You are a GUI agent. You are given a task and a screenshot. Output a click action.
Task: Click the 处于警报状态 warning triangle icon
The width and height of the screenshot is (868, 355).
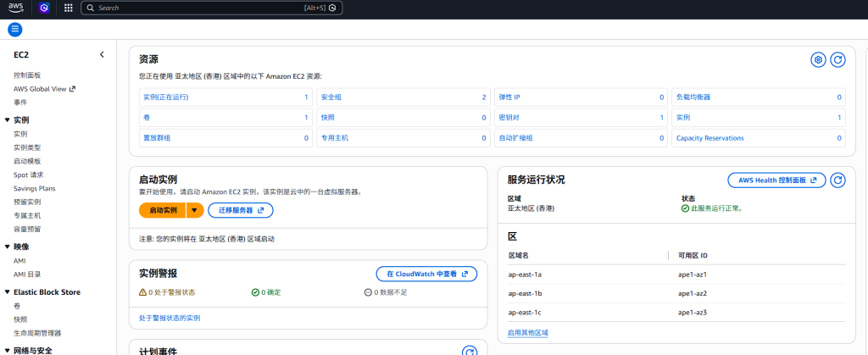142,292
